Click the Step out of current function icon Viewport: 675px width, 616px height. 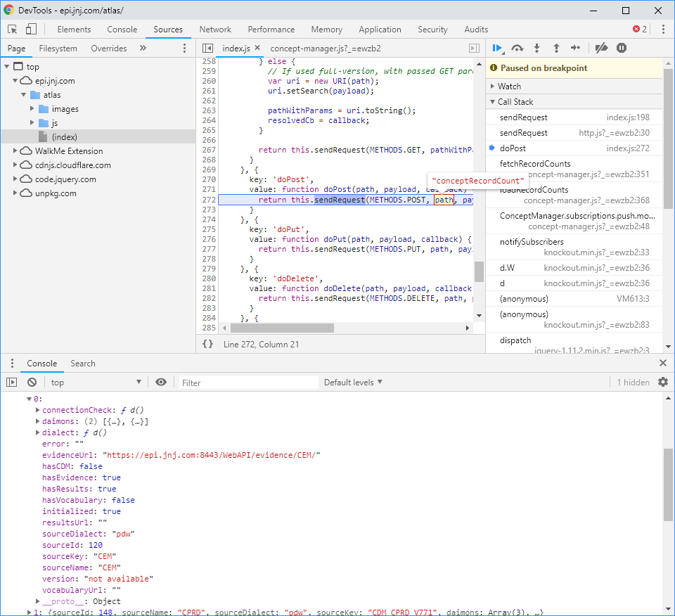point(555,48)
